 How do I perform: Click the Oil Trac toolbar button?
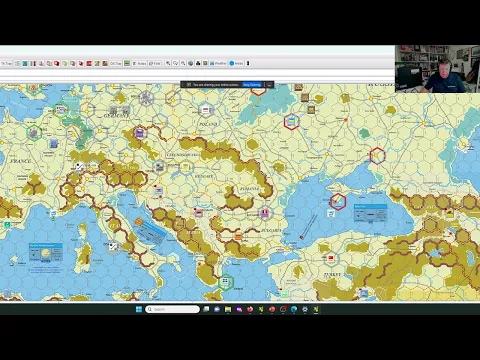pos(116,63)
